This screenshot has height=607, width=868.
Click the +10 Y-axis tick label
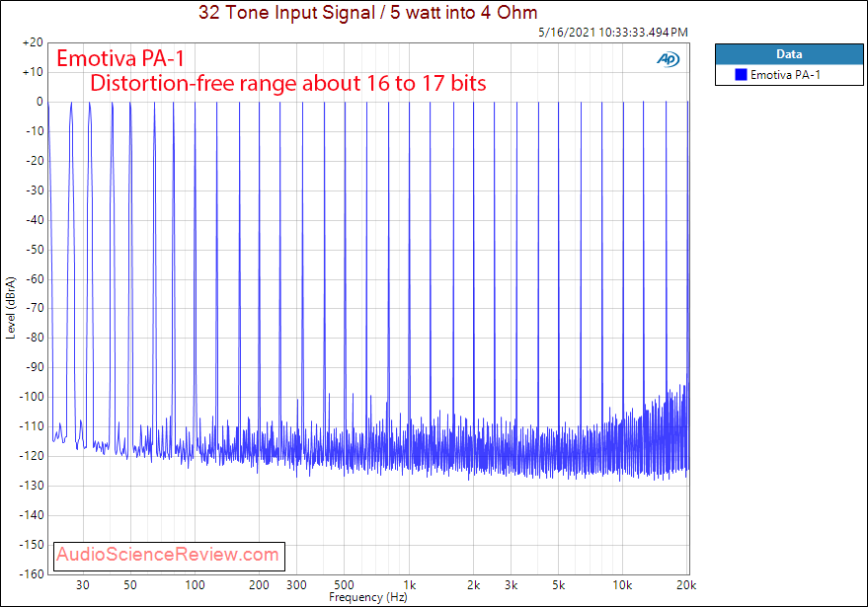coord(34,72)
